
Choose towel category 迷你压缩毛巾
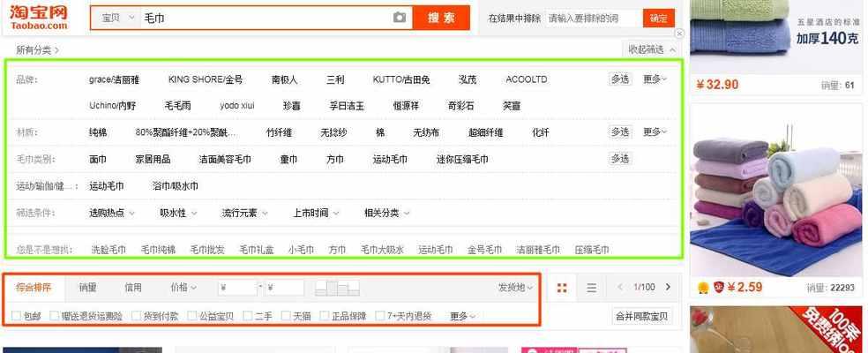(462, 159)
